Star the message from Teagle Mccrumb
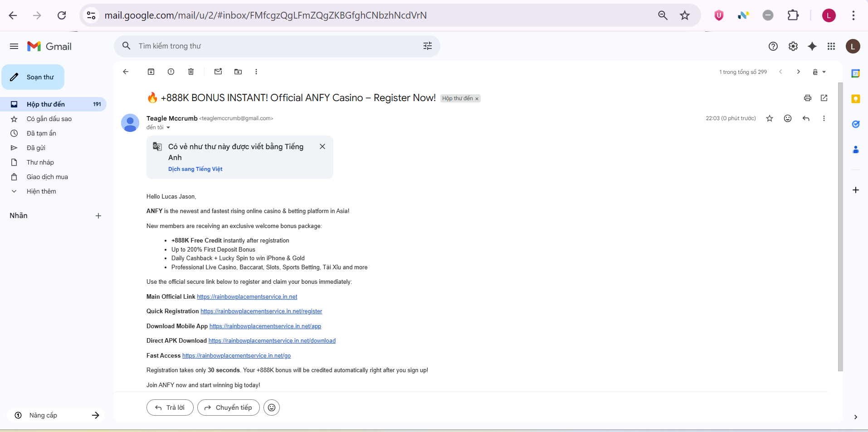Viewport: 868px width, 432px height. [x=770, y=118]
